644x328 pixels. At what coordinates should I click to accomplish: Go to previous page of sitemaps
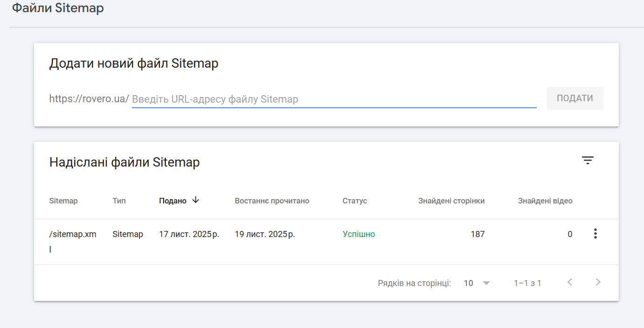pos(569,282)
